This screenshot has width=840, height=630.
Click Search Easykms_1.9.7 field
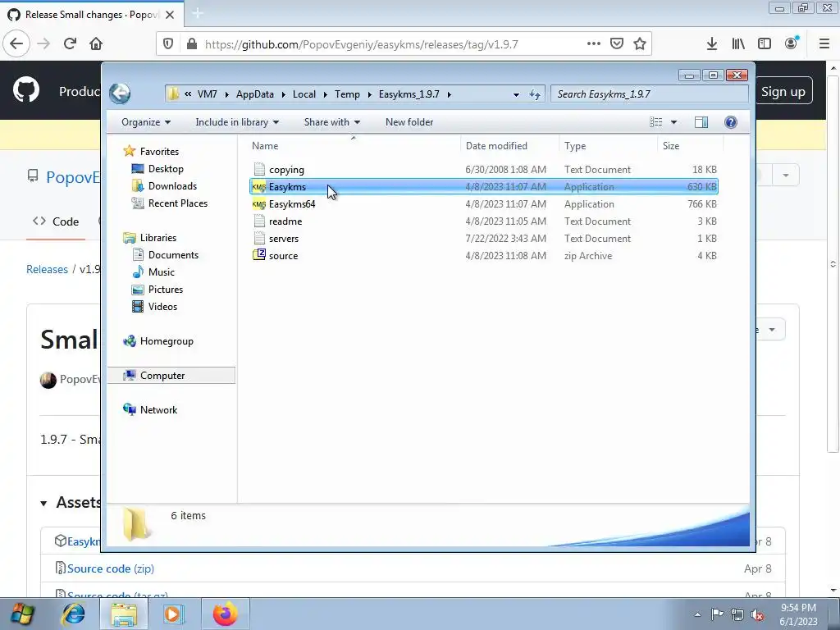(x=650, y=94)
